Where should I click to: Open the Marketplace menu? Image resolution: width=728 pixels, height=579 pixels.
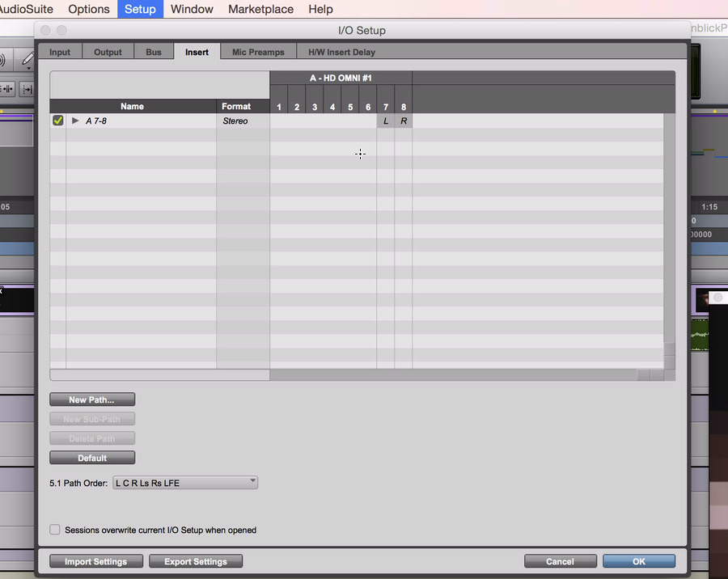coord(260,9)
